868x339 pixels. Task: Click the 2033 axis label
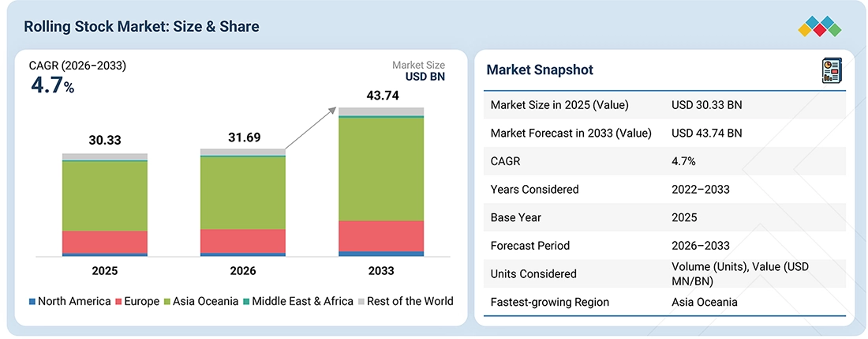(x=381, y=271)
